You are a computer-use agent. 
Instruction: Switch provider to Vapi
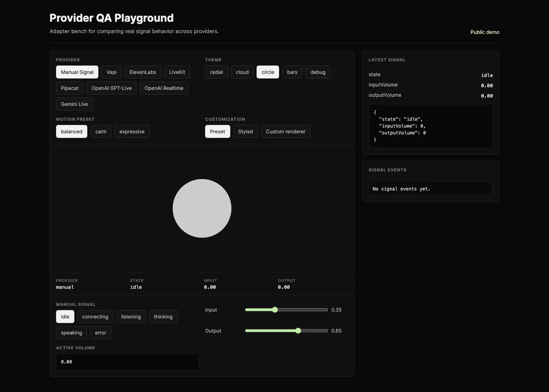pyautogui.click(x=112, y=72)
